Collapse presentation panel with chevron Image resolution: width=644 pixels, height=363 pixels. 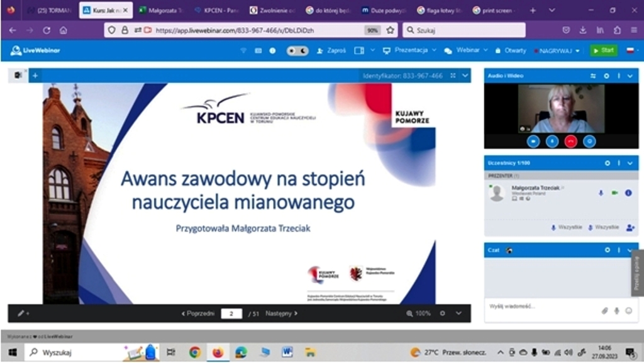point(465,75)
